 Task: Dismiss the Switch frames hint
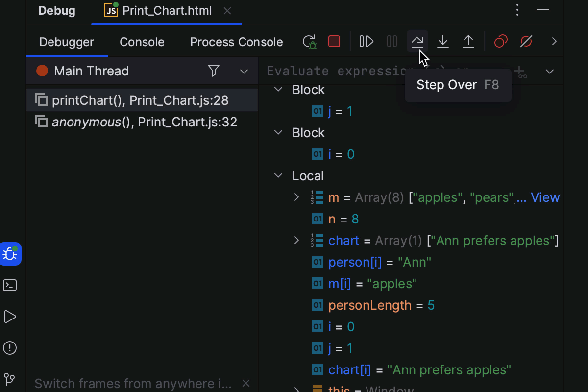pyautogui.click(x=245, y=383)
